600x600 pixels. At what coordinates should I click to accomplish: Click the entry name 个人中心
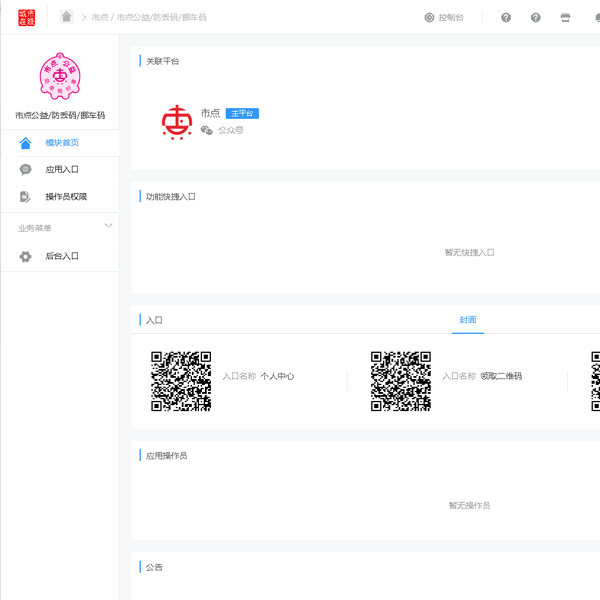(x=277, y=376)
